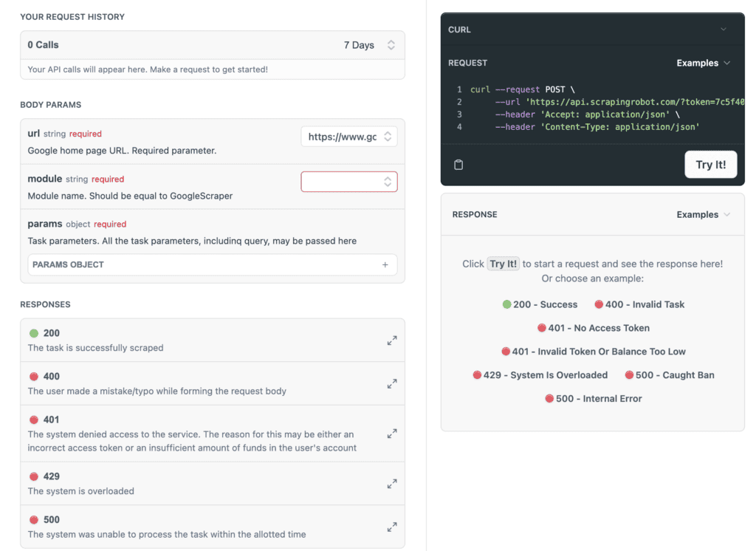Expand the 429 system overloaded response
This screenshot has width=756, height=551.
point(391,483)
